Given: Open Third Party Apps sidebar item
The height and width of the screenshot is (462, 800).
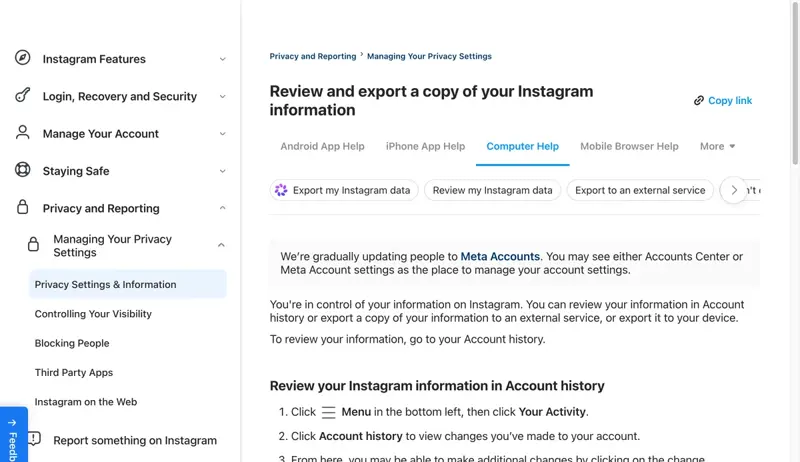Looking at the screenshot, I should pos(74,373).
